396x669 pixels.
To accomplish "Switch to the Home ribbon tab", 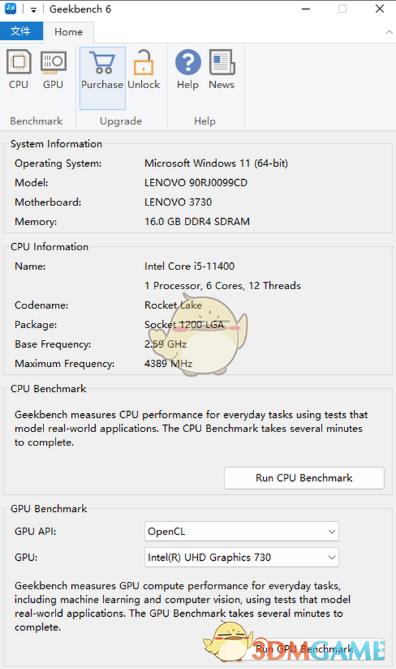I will [68, 32].
